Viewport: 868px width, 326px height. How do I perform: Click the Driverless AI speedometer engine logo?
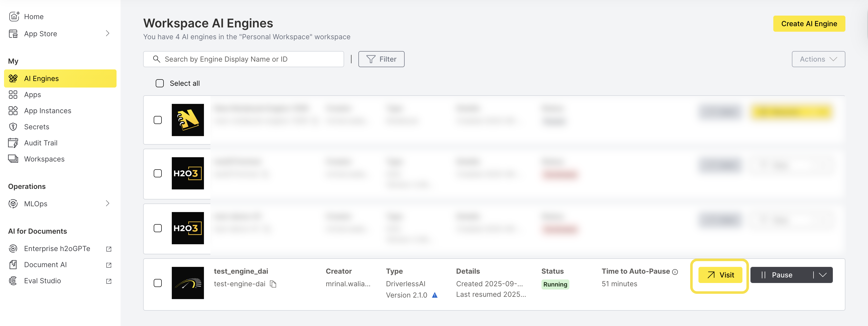[188, 283]
